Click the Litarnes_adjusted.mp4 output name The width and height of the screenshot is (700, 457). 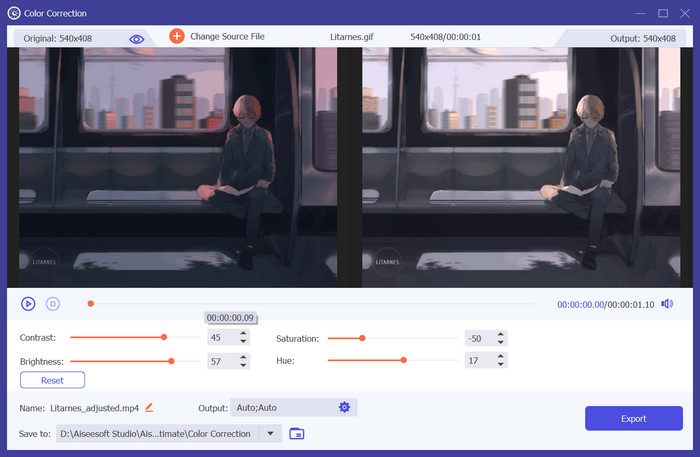pos(94,408)
